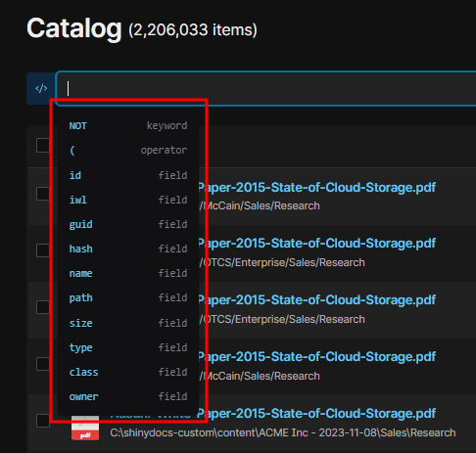Check the ACME Inc shinydocs item checkbox
Screen dimensions: 476x453
click(43, 421)
